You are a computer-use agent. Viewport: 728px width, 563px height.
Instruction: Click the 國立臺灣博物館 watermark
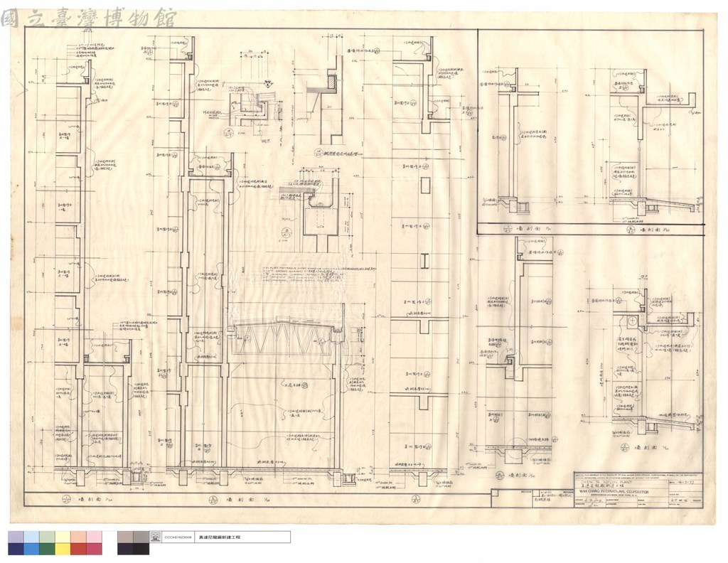pos(88,18)
